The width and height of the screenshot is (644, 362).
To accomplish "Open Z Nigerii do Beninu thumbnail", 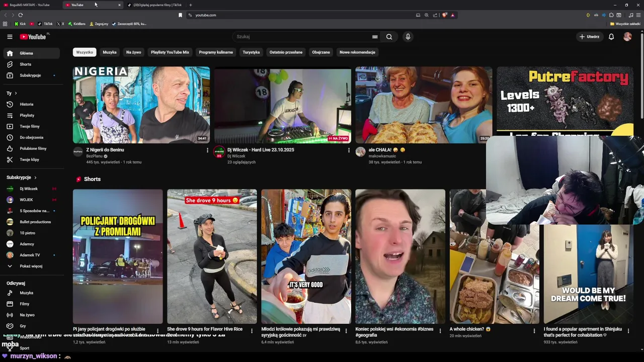I will (141, 105).
